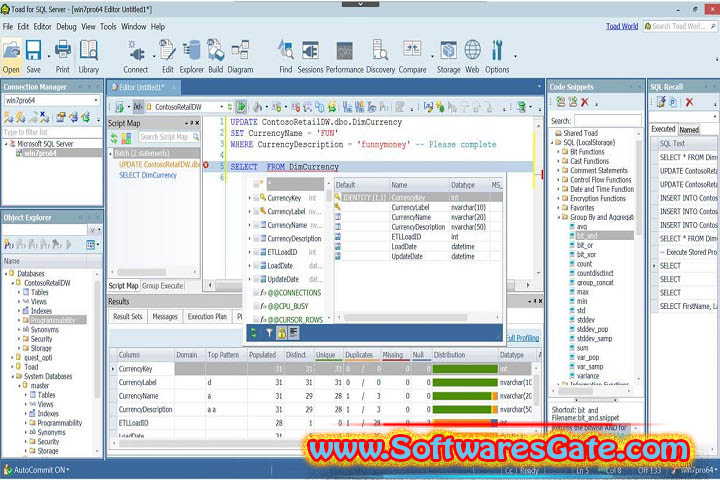Check the @@CONNECTIONS checkbox in completion list
This screenshot has height=480, width=720.
coord(255,293)
